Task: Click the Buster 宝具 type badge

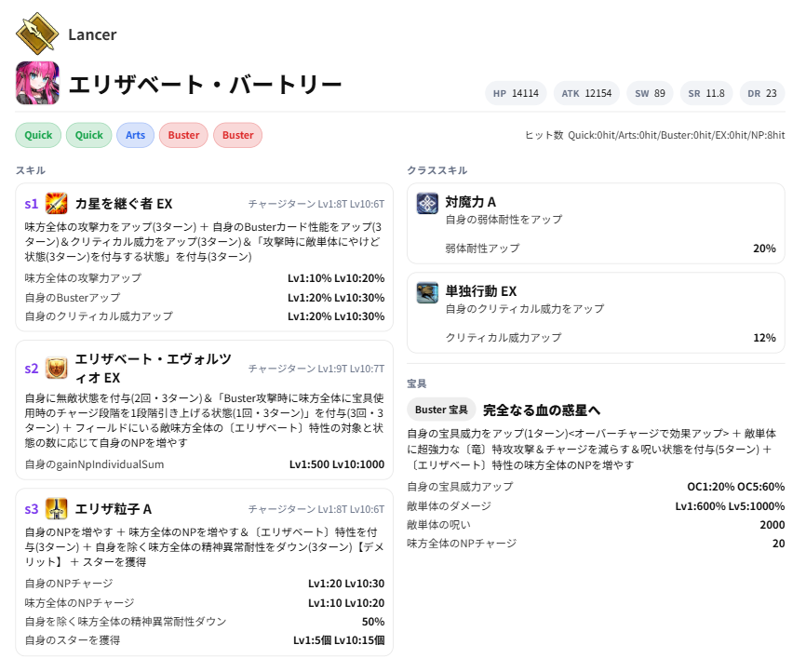Action: [x=441, y=410]
